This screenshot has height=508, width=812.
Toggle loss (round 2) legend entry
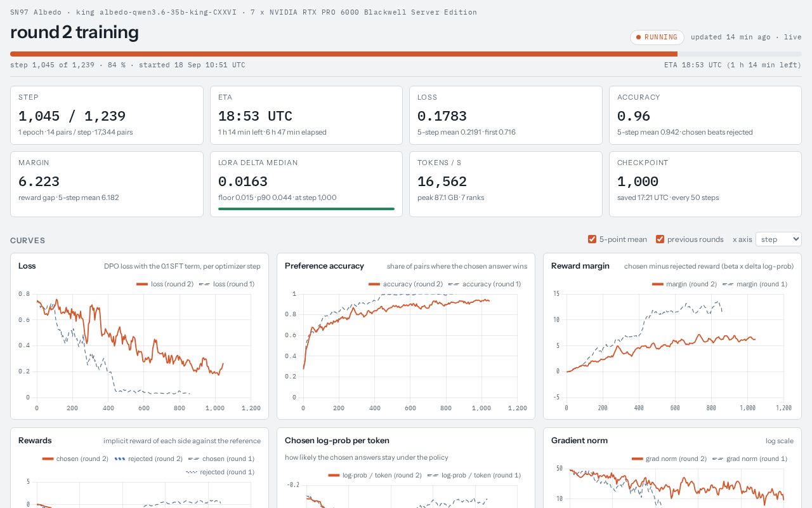coord(164,284)
